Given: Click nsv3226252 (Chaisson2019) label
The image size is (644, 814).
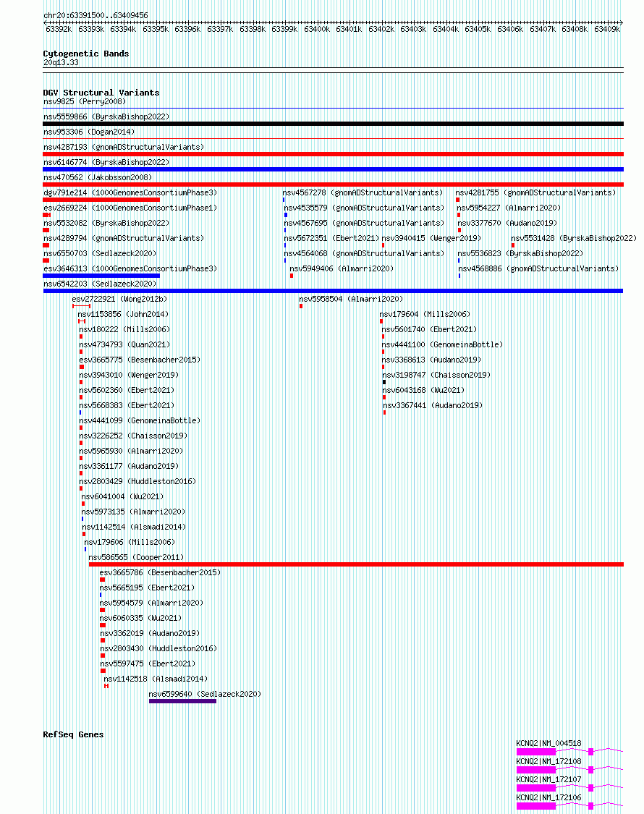Looking at the screenshot, I should tap(133, 436).
